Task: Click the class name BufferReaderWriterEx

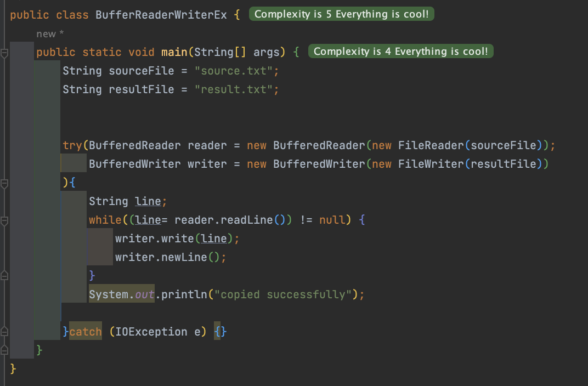Action: pos(161,15)
